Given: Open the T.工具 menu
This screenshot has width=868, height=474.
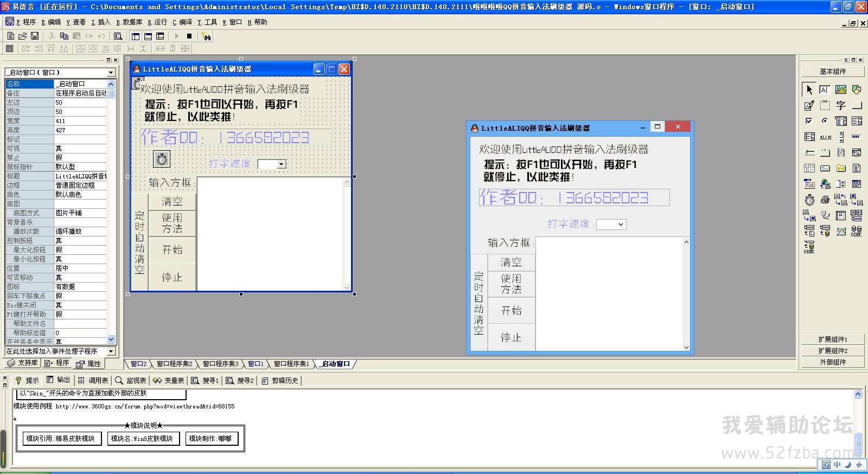Looking at the screenshot, I should click(207, 22).
